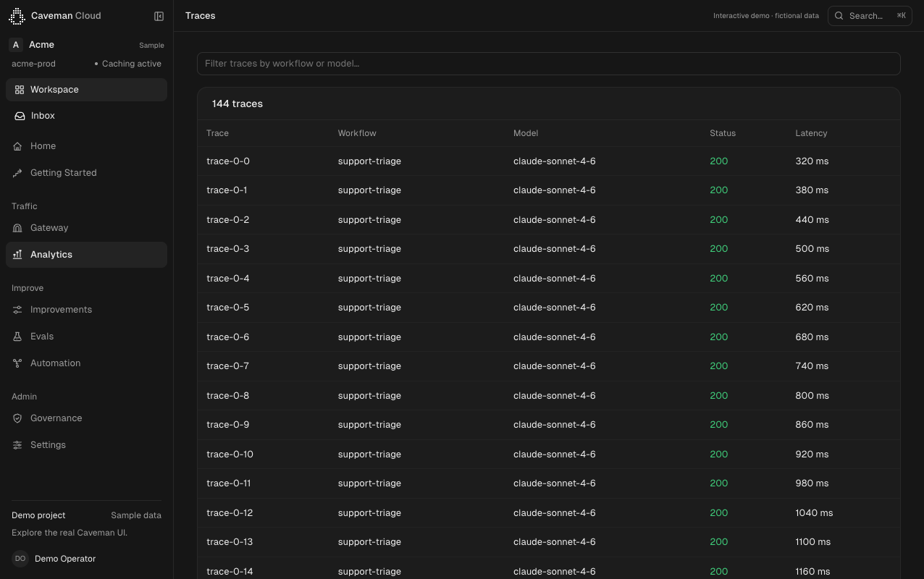
Task: Click the Getting Started icon
Action: pos(17,173)
